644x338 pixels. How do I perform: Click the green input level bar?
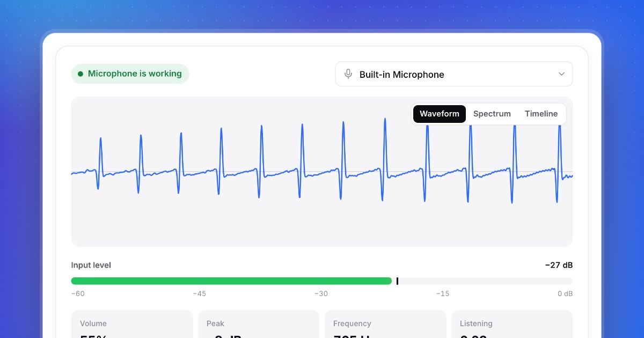pos(231,281)
